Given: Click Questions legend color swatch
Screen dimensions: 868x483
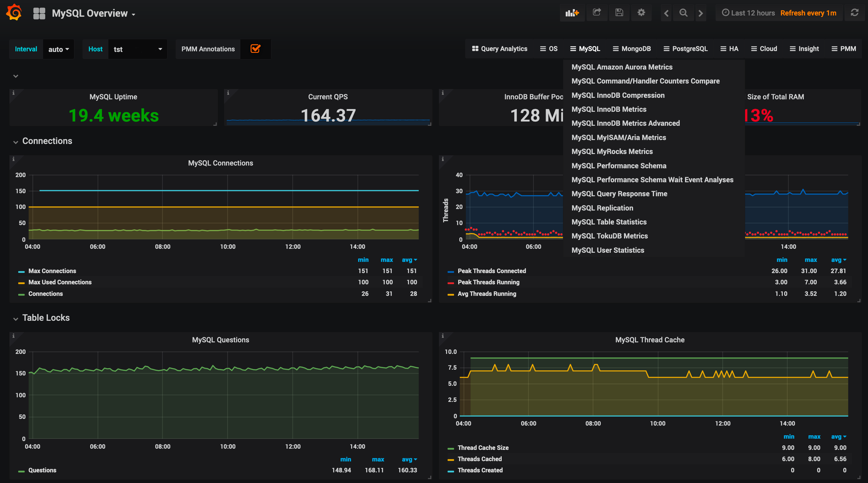Looking at the screenshot, I should pos(21,471).
